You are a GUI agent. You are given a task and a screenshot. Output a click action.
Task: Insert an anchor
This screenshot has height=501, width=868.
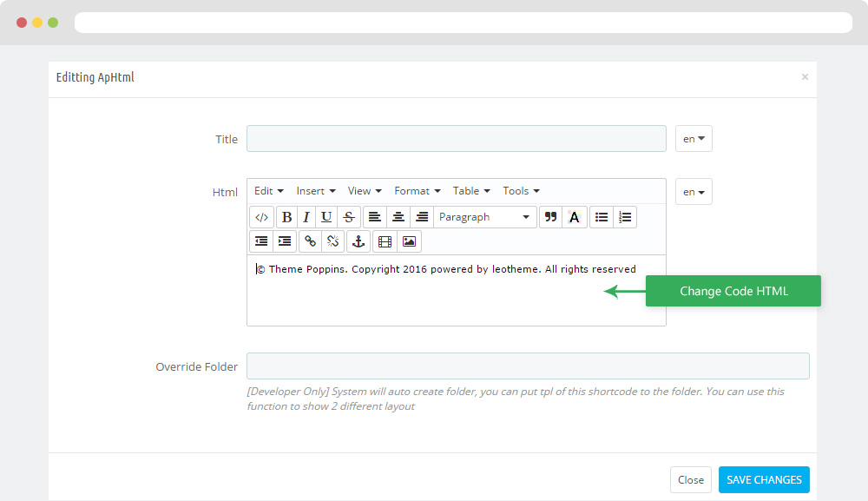tap(358, 241)
